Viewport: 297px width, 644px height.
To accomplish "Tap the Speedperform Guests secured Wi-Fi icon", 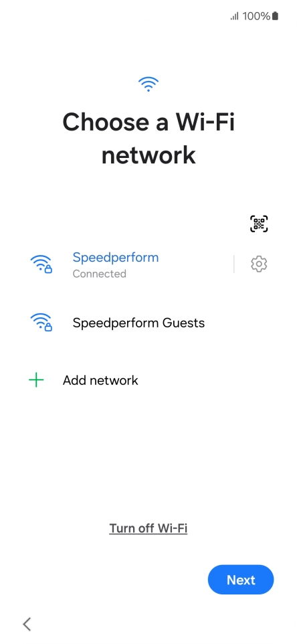I will [x=41, y=323].
